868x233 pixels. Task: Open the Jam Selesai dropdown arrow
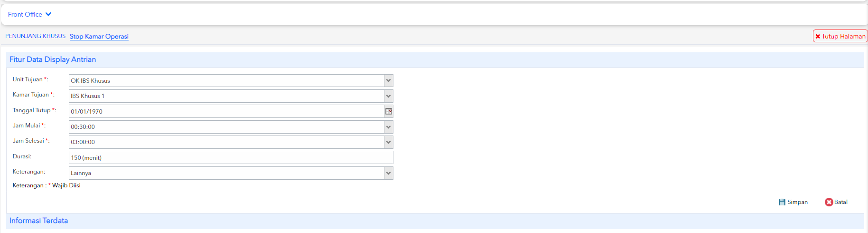coord(389,142)
